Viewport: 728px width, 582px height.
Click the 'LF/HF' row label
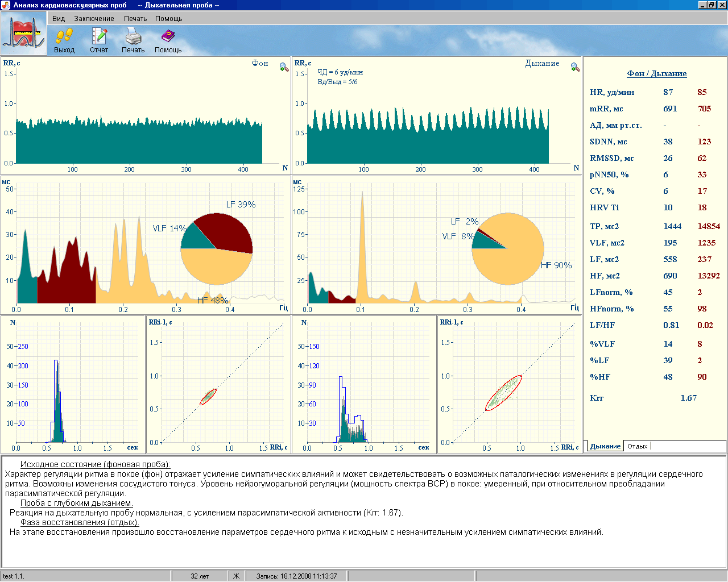[602, 325]
